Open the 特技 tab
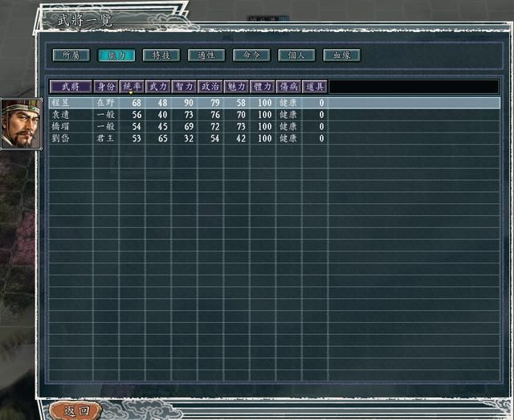Viewport: 514px width, 420px height. (161, 55)
